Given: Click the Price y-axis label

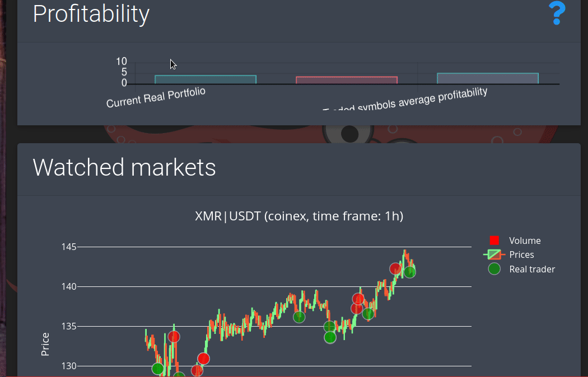Looking at the screenshot, I should 45,344.
